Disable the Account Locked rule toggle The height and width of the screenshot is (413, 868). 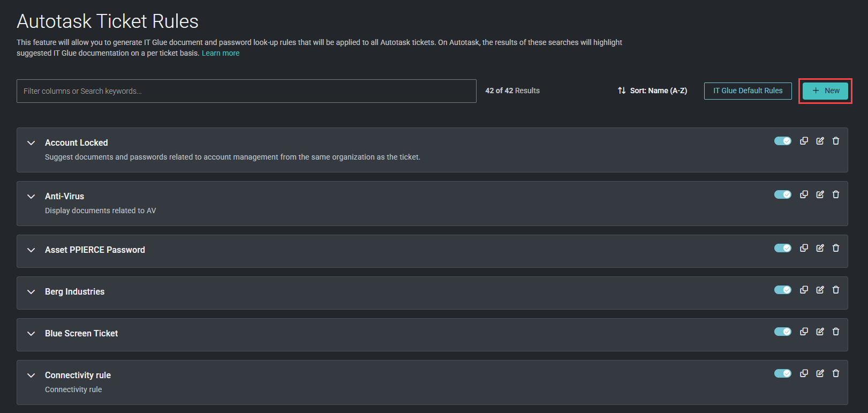783,141
